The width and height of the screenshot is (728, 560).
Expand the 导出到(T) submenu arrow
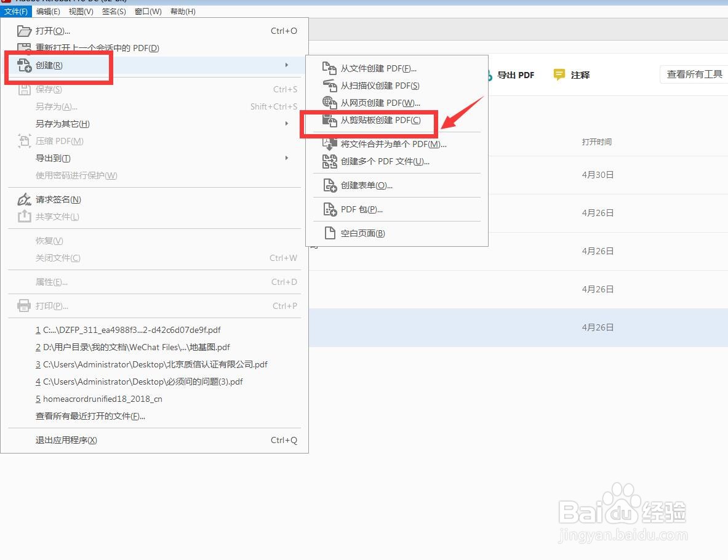[x=287, y=158]
